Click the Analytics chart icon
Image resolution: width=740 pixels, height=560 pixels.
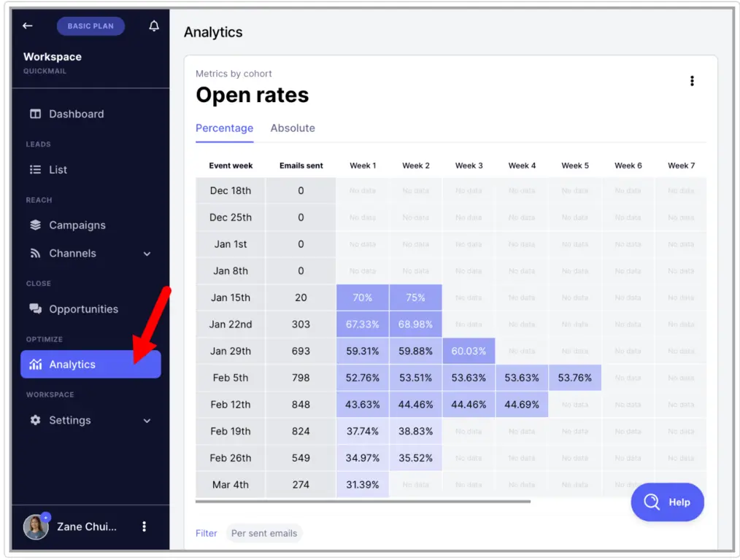(x=36, y=365)
